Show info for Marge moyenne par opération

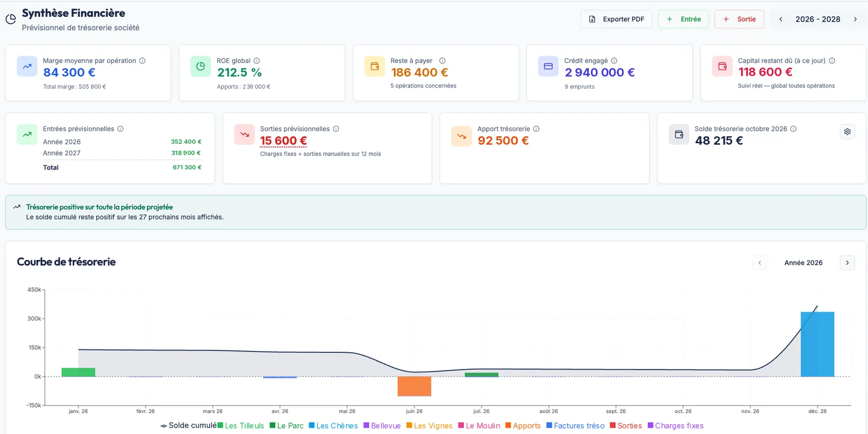(143, 61)
